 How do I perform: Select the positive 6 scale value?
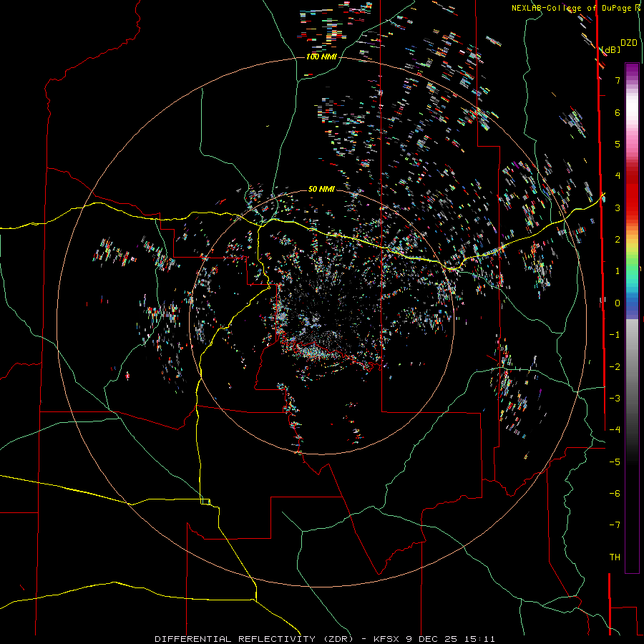[618, 112]
